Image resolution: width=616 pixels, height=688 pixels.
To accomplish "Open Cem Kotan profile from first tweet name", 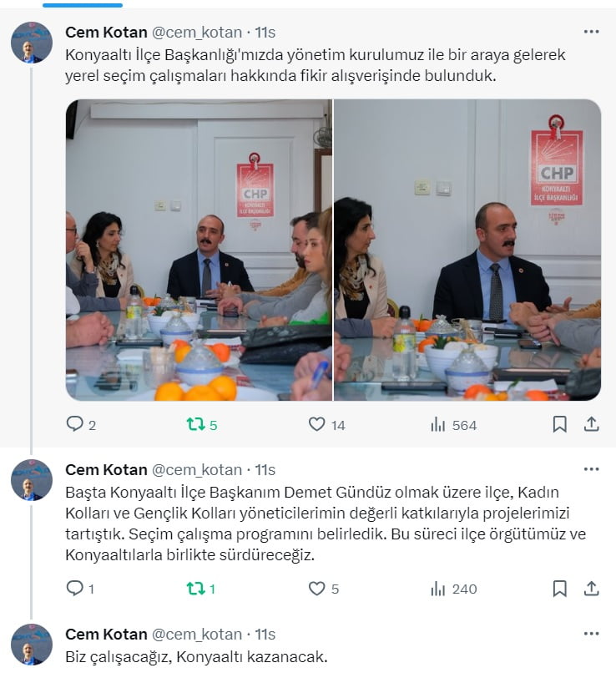I will pyautogui.click(x=106, y=32).
